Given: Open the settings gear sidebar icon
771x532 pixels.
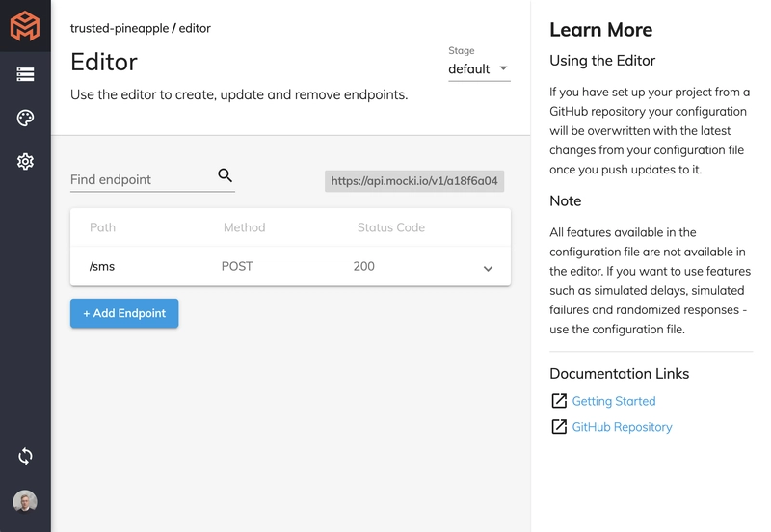Looking at the screenshot, I should (x=25, y=161).
